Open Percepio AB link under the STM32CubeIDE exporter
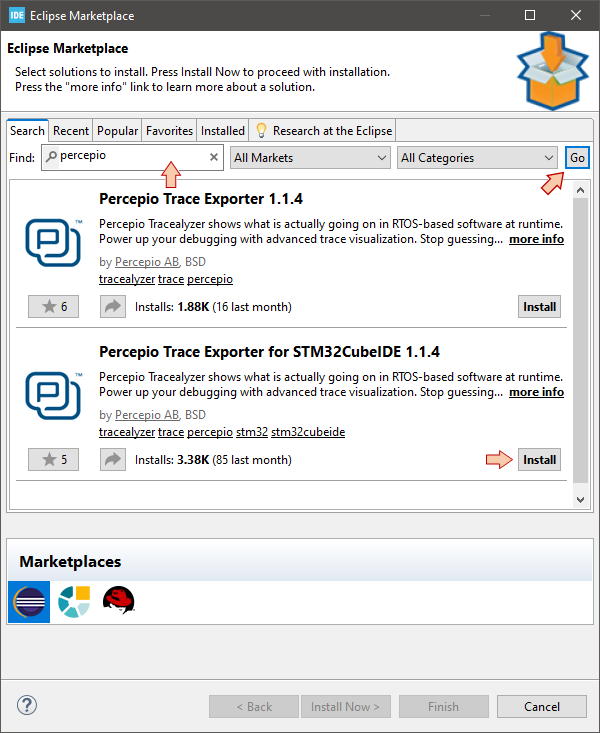600x733 pixels. 147,415
